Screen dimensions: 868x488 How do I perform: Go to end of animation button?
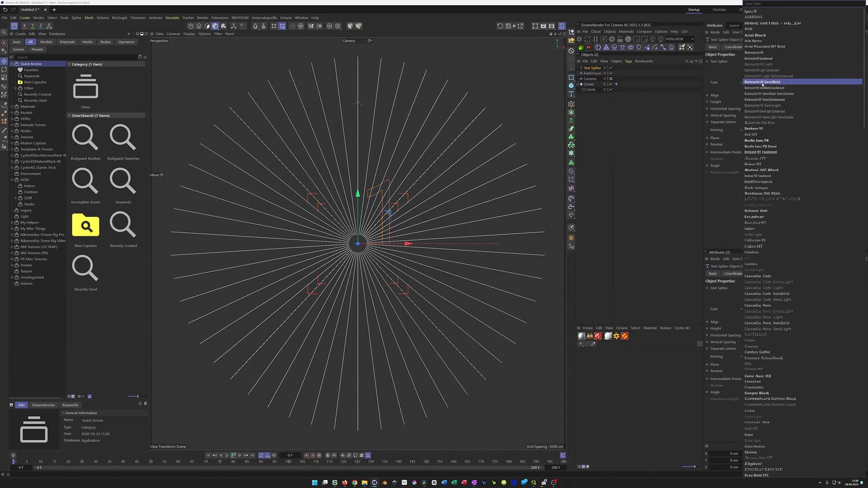[252, 456]
